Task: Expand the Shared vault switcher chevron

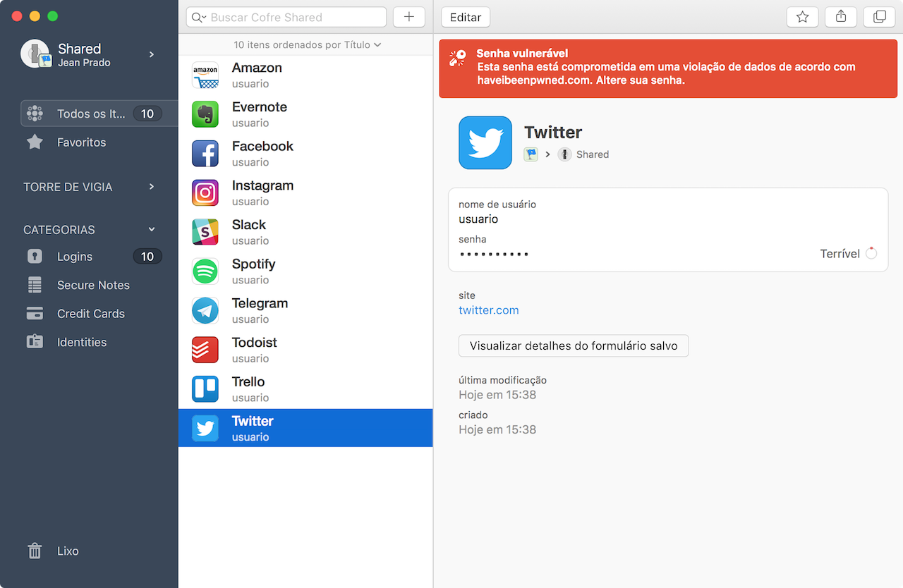Action: tap(152, 54)
